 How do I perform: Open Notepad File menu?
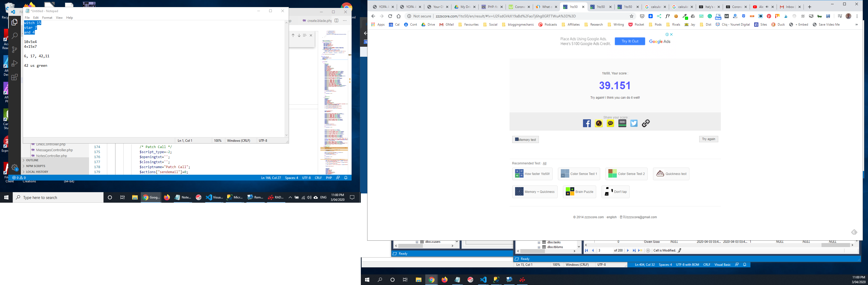click(27, 17)
